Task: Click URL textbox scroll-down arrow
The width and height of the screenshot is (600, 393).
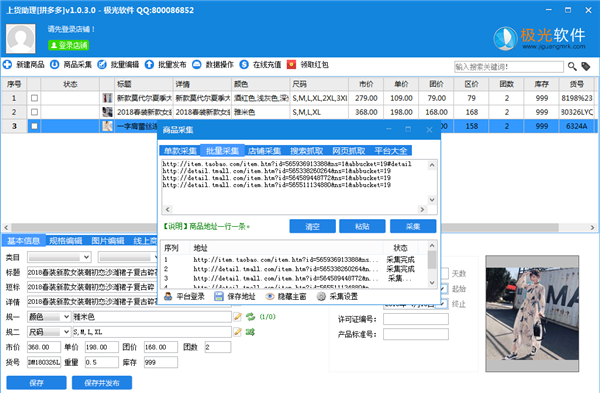Action: 432,200
